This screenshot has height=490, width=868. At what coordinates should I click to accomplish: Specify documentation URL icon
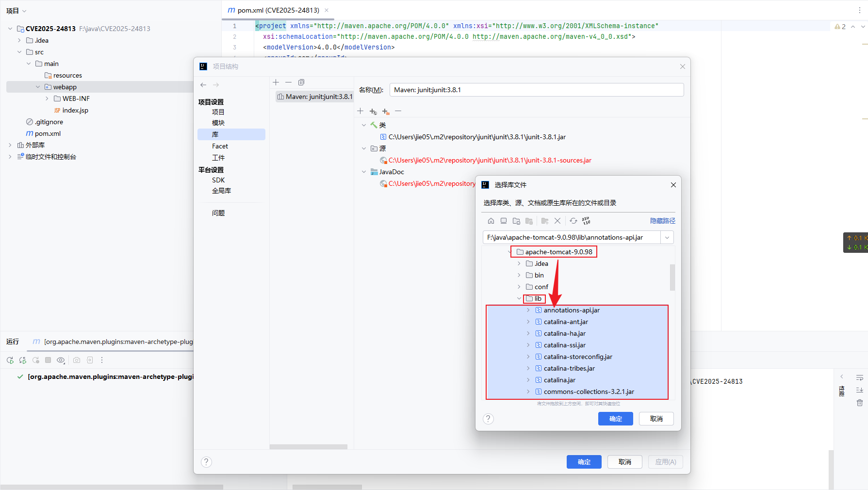[373, 112]
